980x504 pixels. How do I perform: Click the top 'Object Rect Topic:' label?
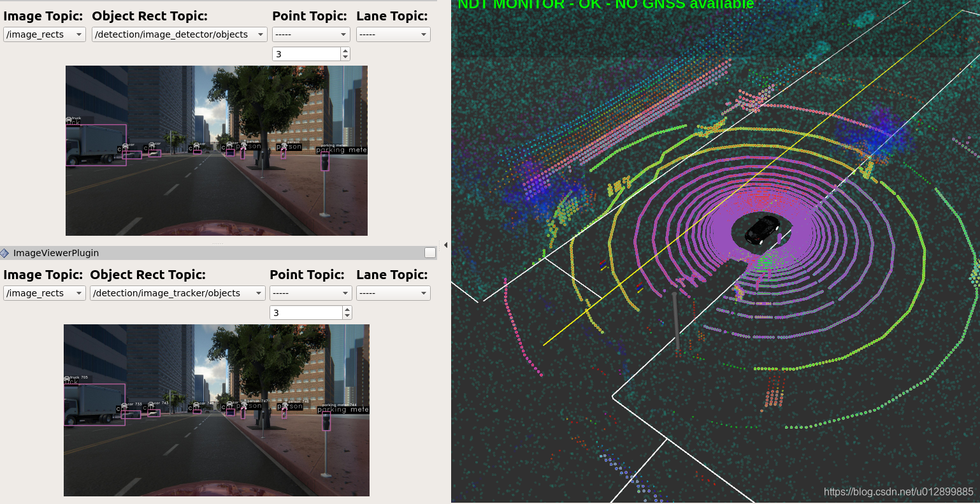[x=150, y=16]
